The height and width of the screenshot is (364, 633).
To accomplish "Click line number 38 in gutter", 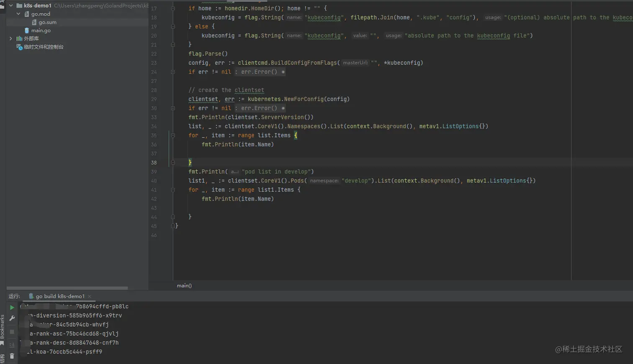I will (154, 163).
